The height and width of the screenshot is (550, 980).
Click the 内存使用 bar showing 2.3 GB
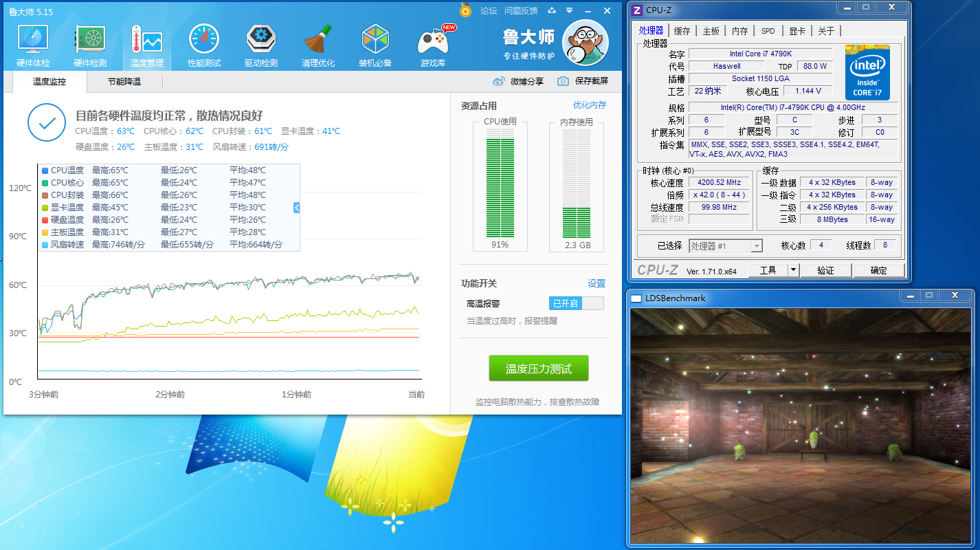576,184
